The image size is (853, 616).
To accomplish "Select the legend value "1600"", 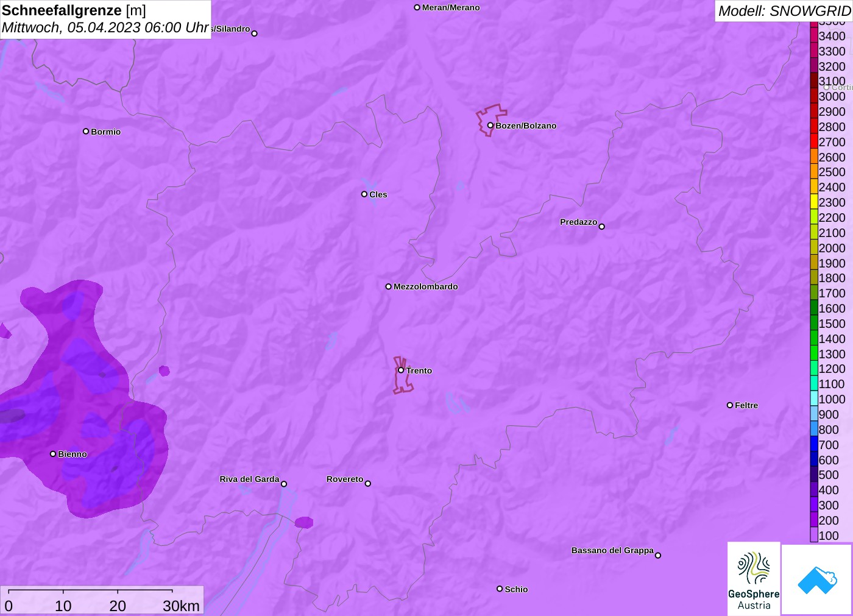I will coord(832,308).
